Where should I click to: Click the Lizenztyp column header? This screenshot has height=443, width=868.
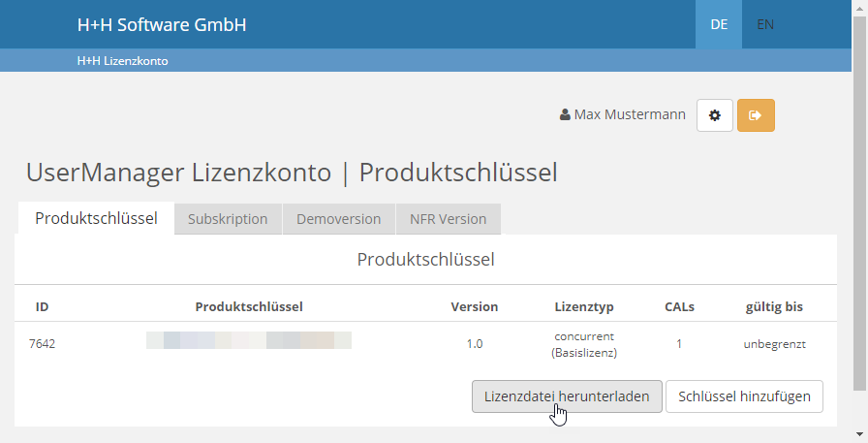(x=584, y=307)
